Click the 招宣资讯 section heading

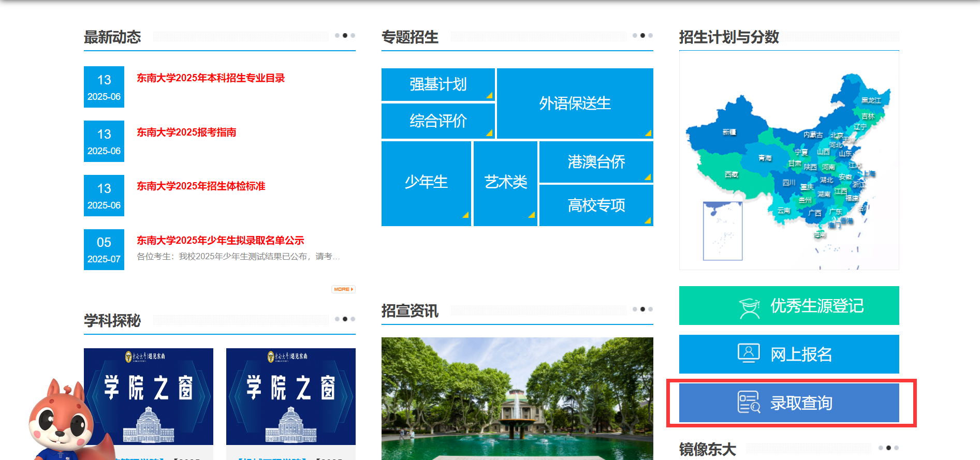click(x=410, y=311)
